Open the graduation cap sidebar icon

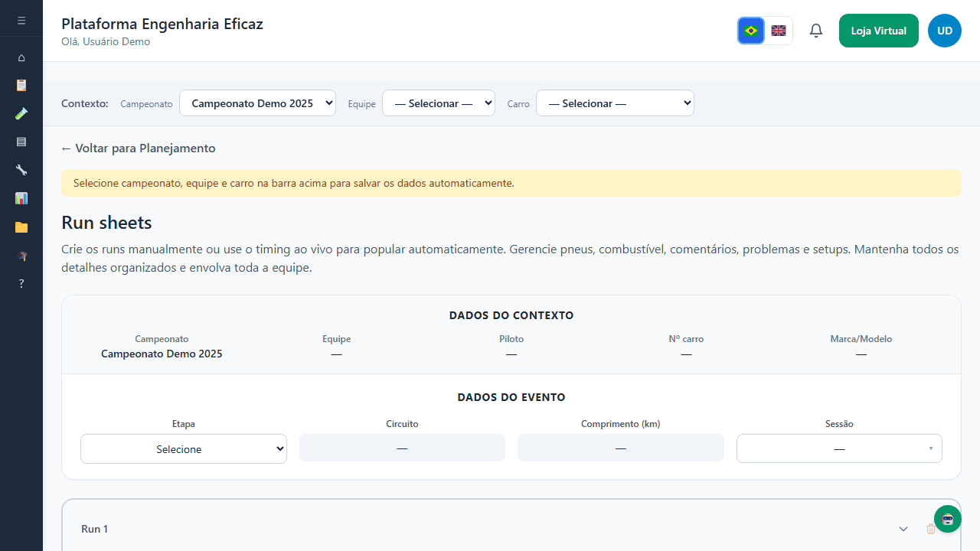21,256
